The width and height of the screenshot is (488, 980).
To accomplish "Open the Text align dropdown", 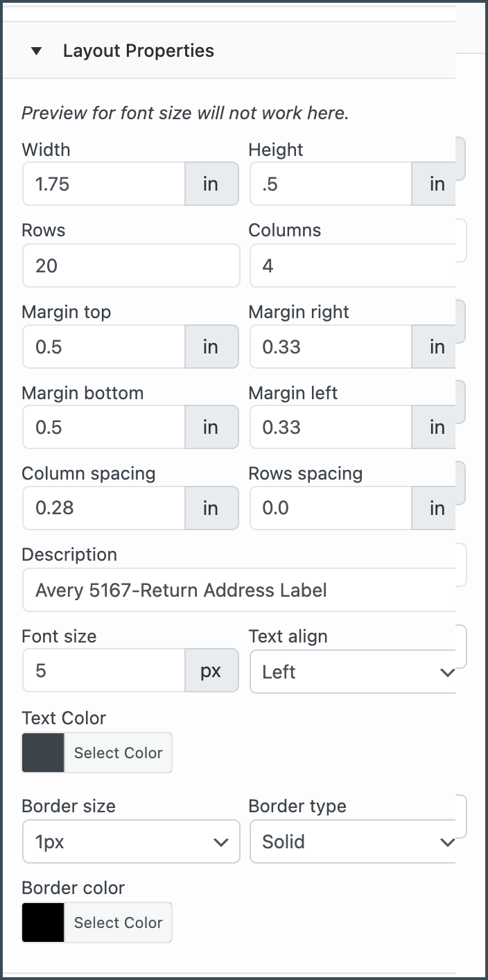I will tap(352, 672).
